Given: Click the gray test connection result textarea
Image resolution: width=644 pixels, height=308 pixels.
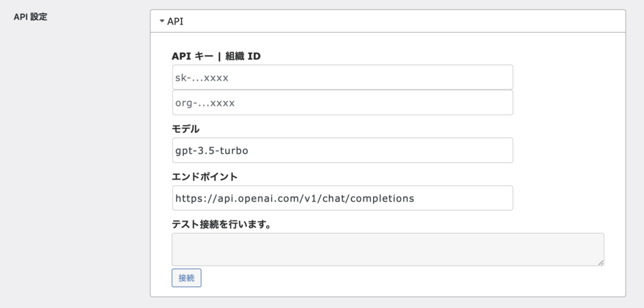Looking at the screenshot, I should (x=387, y=249).
